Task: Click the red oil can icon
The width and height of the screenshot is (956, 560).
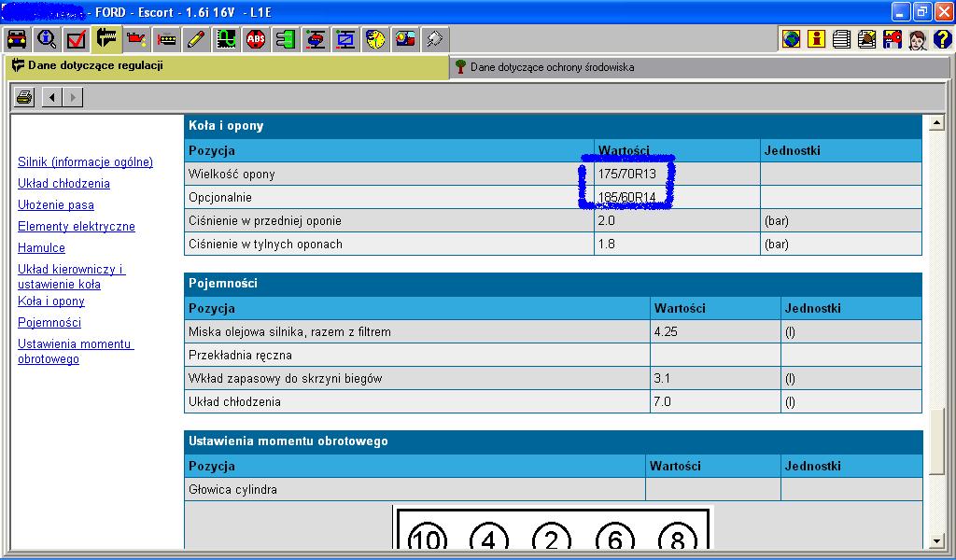Action: [x=136, y=39]
